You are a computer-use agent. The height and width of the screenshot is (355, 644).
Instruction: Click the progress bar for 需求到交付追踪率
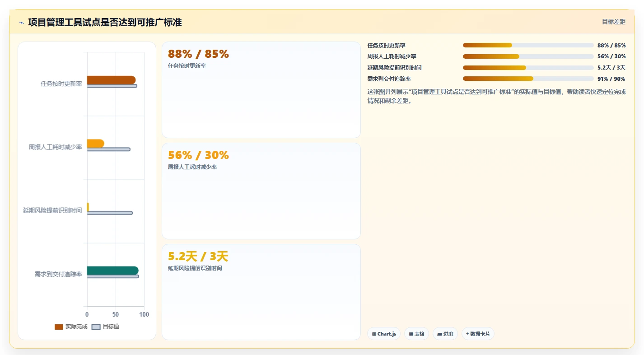click(528, 79)
